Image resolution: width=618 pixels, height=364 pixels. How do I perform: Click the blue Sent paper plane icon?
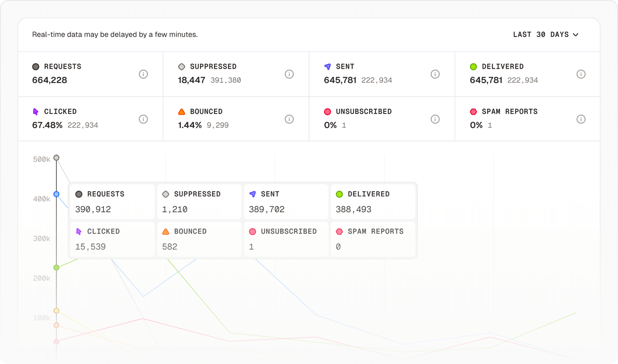pyautogui.click(x=327, y=66)
